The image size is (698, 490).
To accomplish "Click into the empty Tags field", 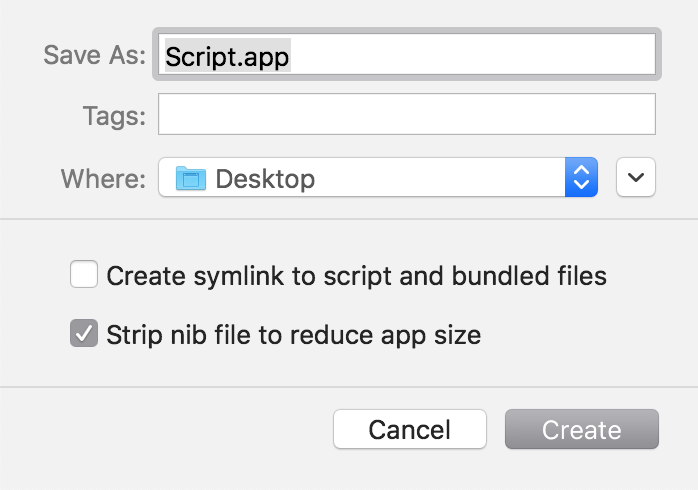I will coord(406,114).
